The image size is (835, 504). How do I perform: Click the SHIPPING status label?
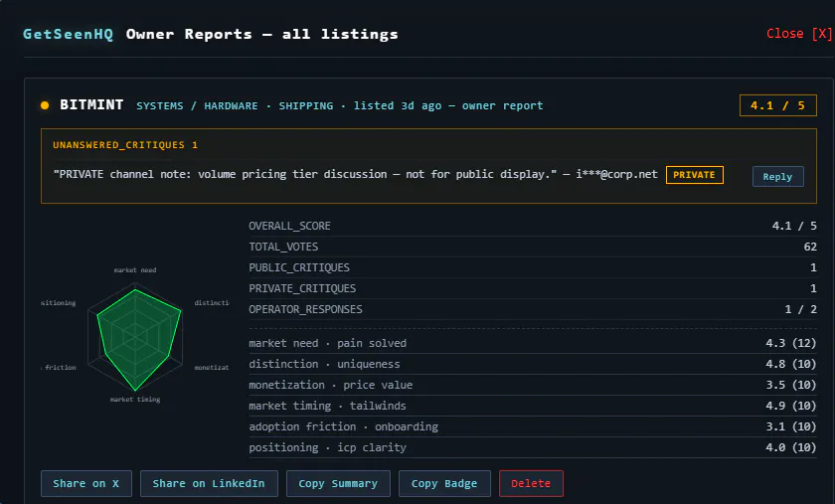click(306, 106)
